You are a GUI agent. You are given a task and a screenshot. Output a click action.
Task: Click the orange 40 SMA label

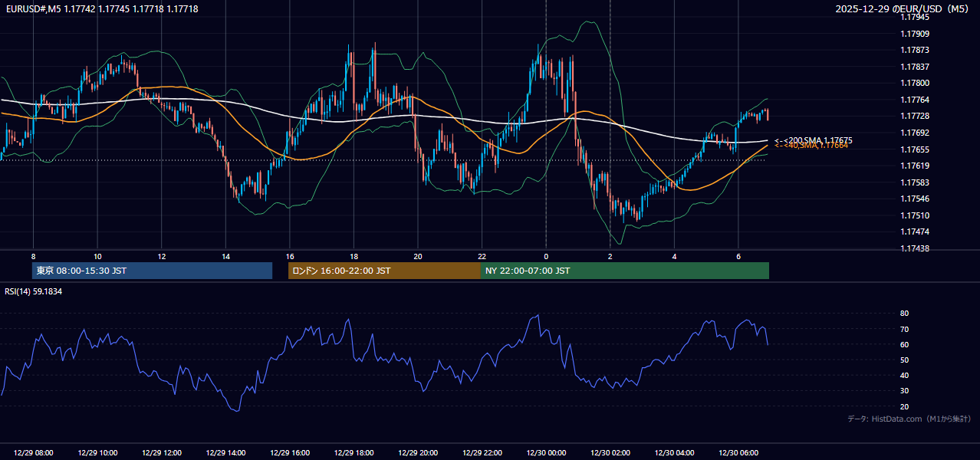click(811, 146)
